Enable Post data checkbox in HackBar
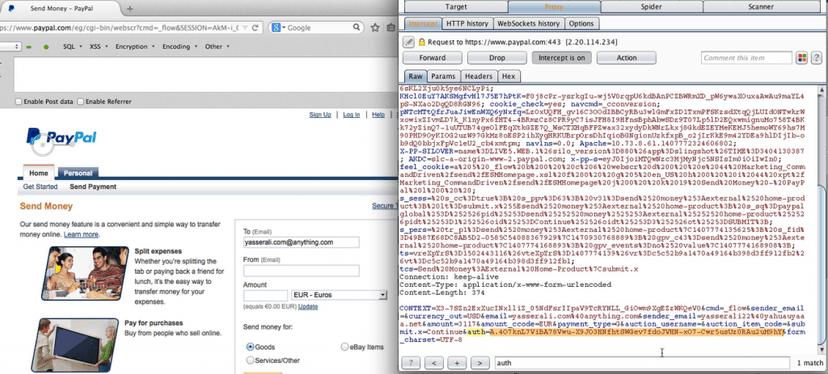828x374 pixels. coord(18,101)
